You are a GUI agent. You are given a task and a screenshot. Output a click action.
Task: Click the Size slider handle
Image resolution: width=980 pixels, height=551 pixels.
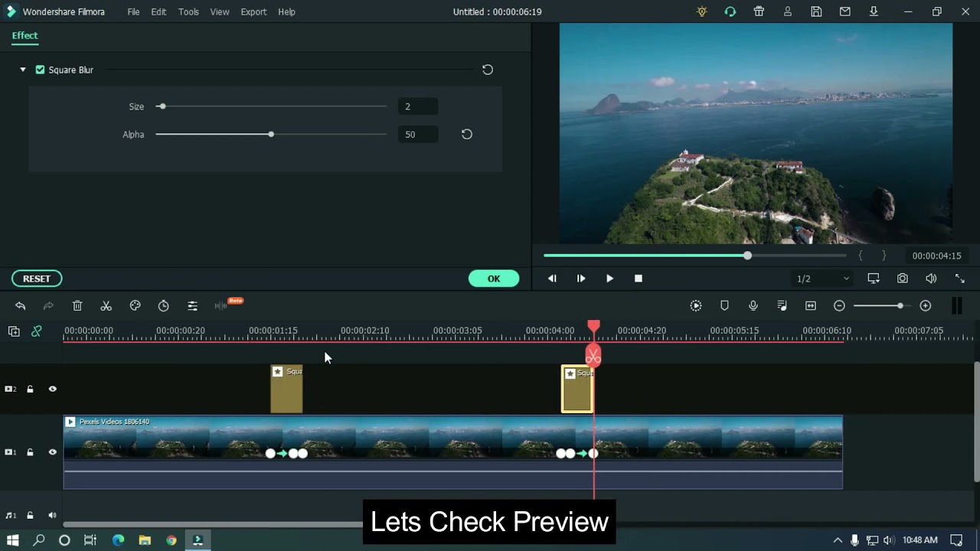tap(162, 106)
